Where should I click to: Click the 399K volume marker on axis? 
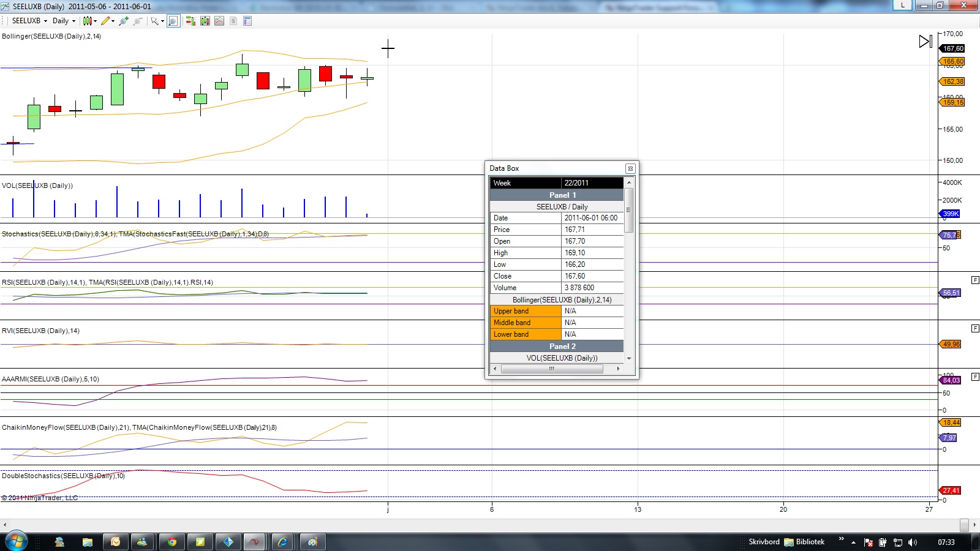click(x=950, y=214)
